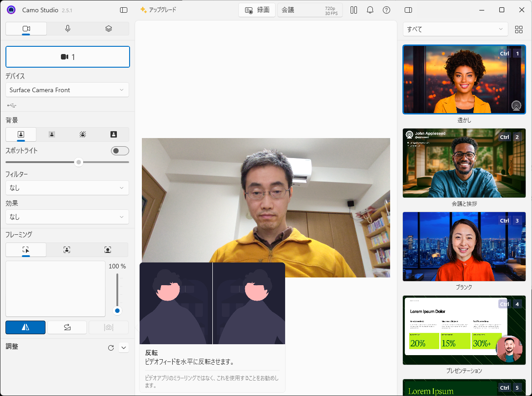
Task: Select the 透かし scene thumbnail
Action: point(464,79)
